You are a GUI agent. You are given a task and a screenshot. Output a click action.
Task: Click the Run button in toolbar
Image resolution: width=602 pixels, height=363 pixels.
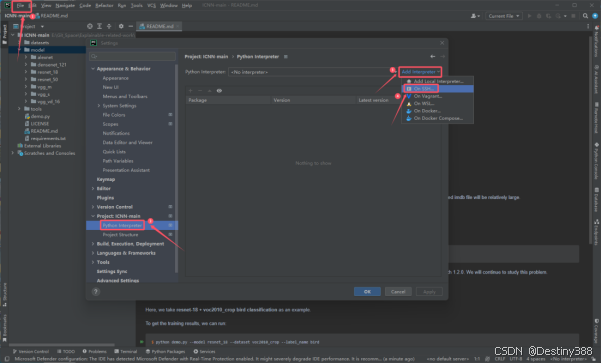click(529, 16)
